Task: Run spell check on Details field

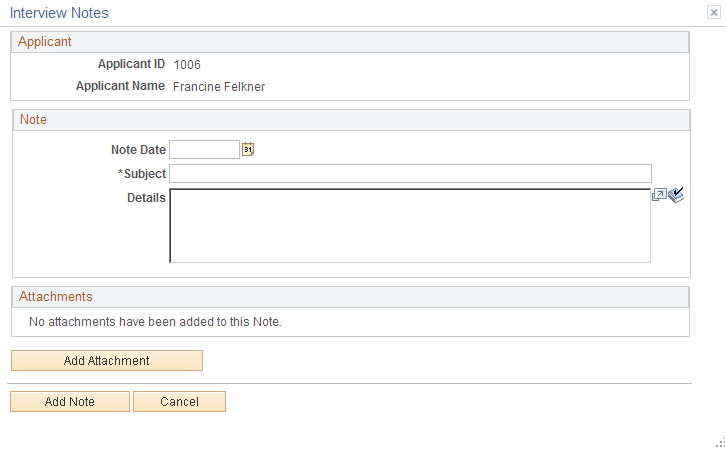Action: click(x=676, y=195)
